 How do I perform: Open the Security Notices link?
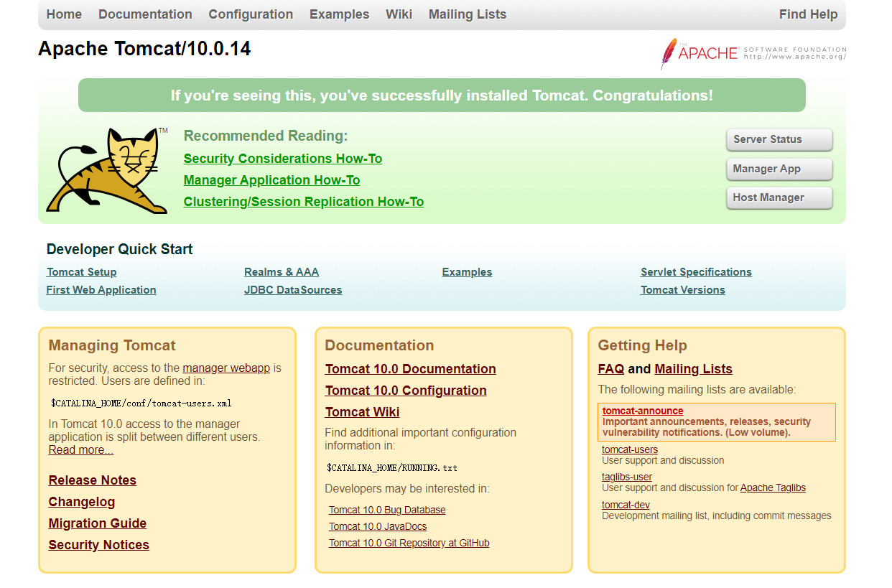99,545
